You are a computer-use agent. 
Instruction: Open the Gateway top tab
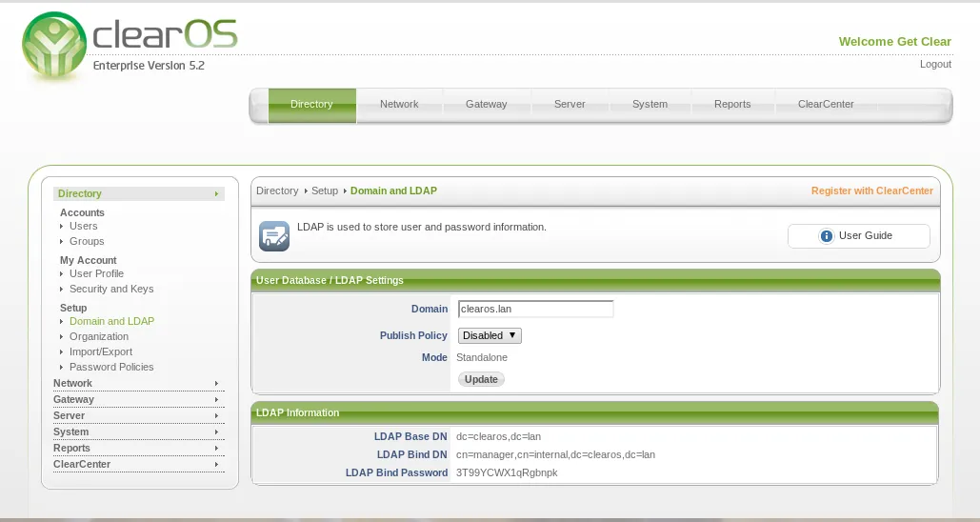487,105
